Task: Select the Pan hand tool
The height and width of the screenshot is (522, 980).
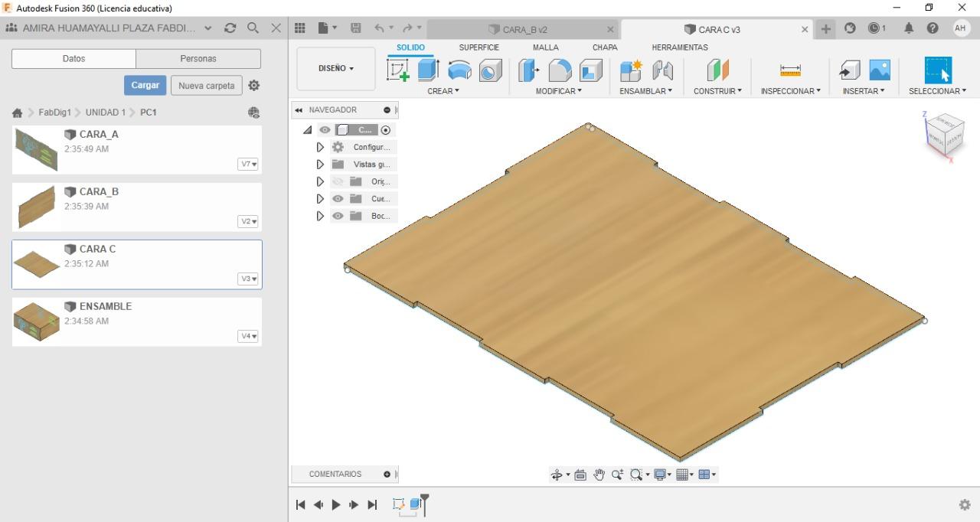Action: (x=599, y=475)
